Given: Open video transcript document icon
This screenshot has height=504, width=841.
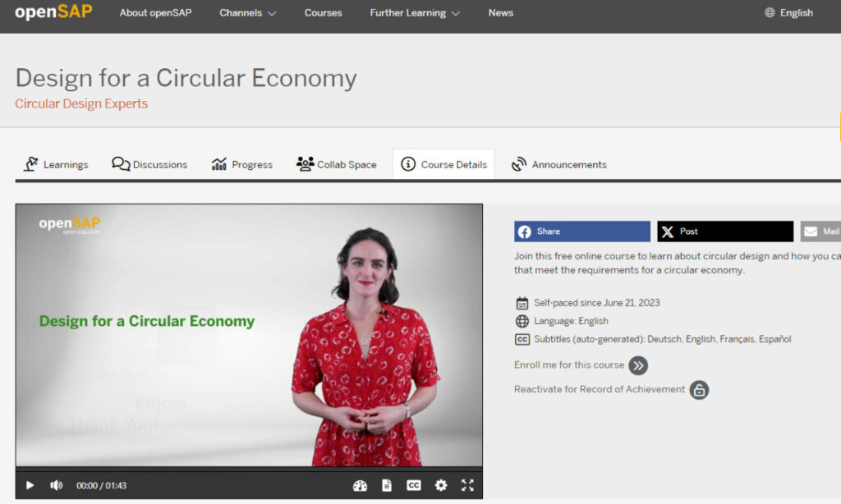Looking at the screenshot, I should (387, 485).
